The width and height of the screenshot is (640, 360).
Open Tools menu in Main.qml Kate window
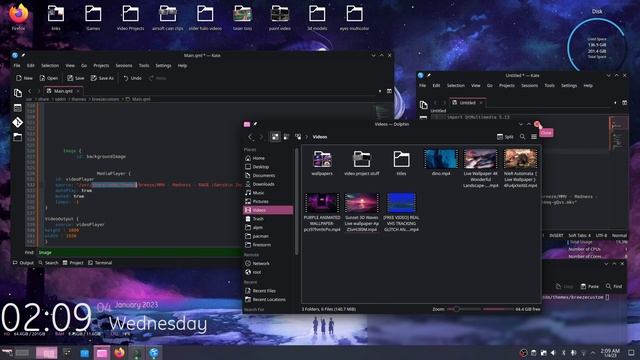pos(144,65)
